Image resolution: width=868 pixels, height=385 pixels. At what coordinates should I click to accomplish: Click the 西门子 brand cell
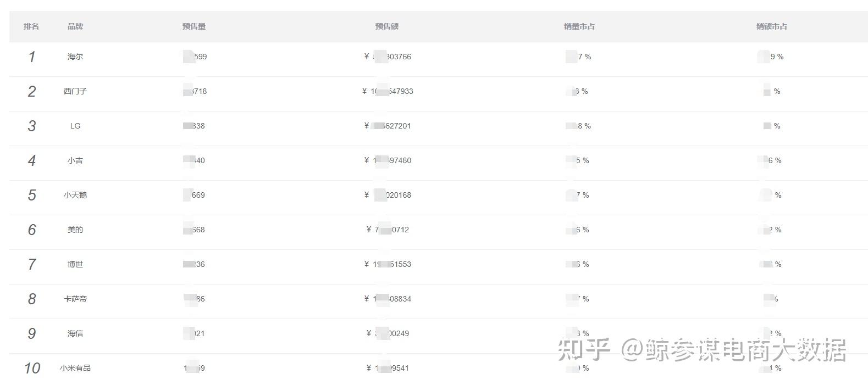coord(75,91)
